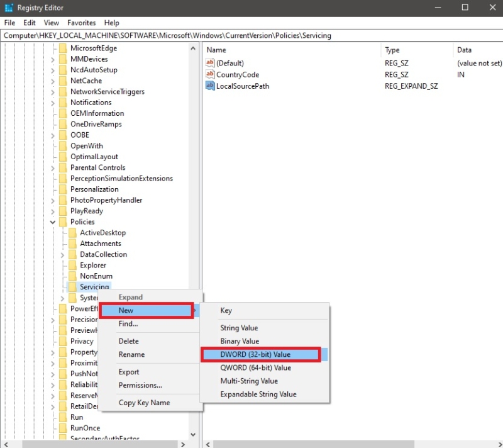
Task: Open the Favorites menu
Action: pos(82,23)
